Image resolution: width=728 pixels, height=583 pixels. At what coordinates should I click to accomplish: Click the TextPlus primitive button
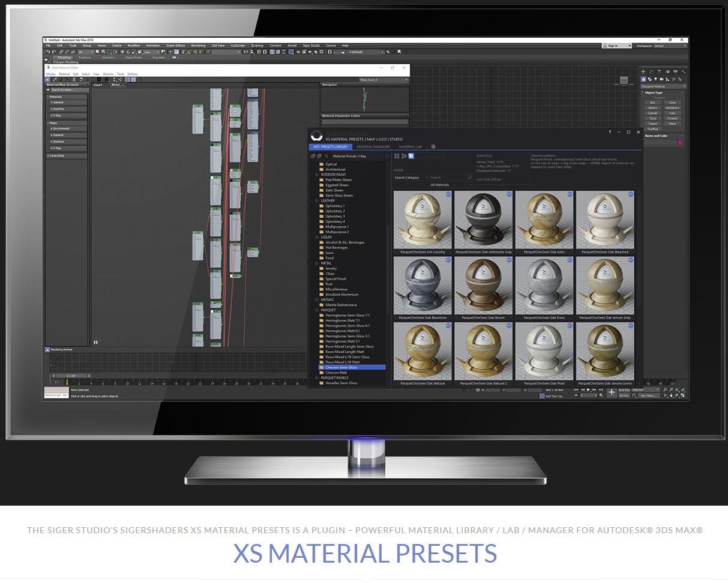tap(652, 128)
